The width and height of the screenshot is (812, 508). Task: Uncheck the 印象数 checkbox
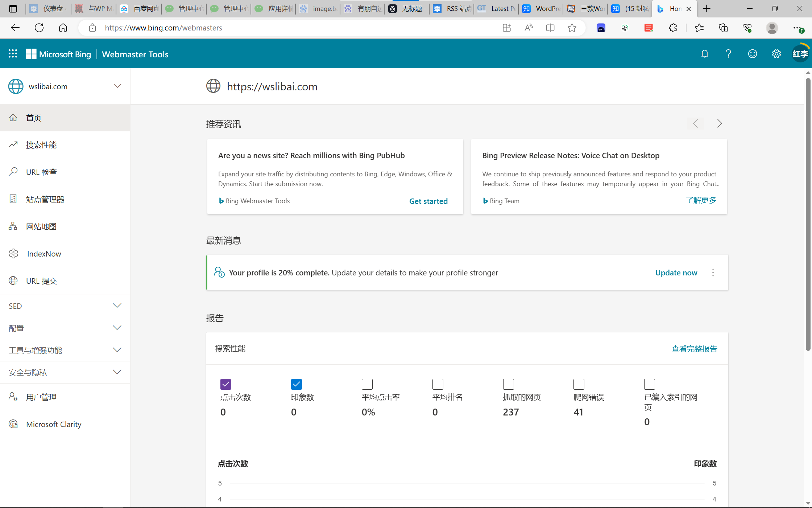296,384
